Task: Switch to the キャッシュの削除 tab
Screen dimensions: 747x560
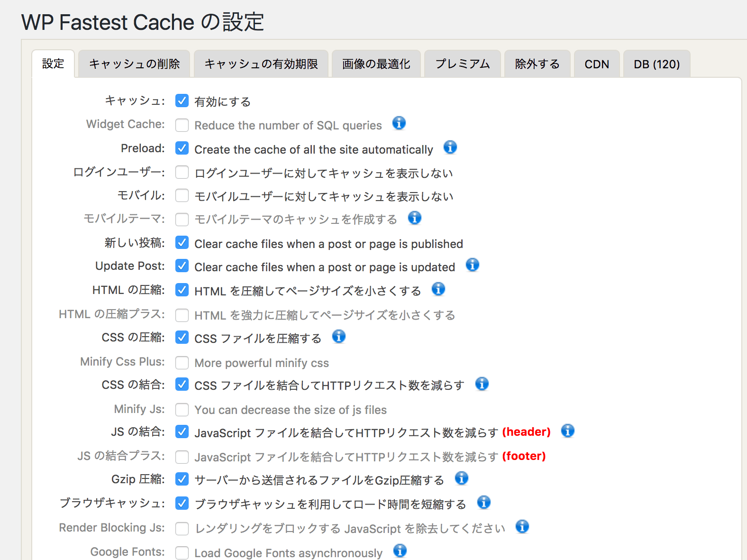Action: [x=134, y=64]
